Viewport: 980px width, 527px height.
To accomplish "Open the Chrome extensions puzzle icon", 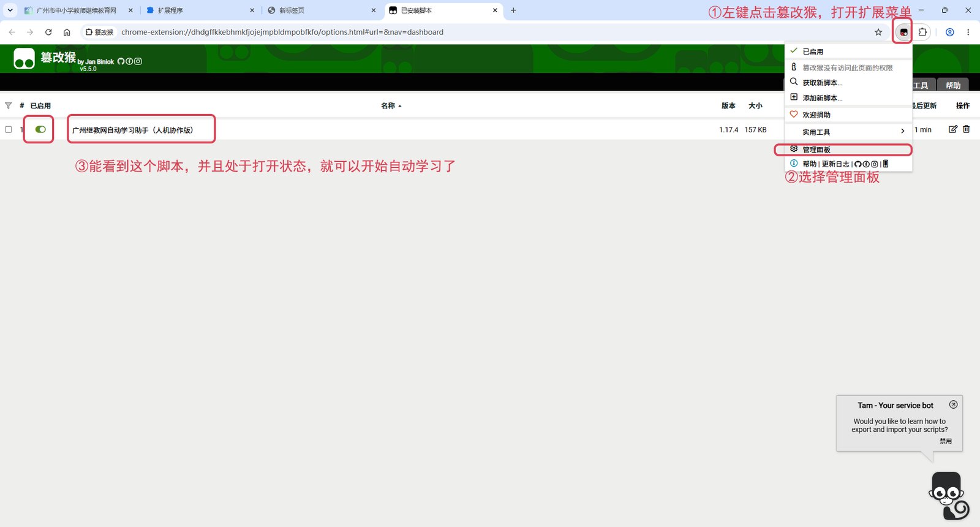I will pos(922,32).
